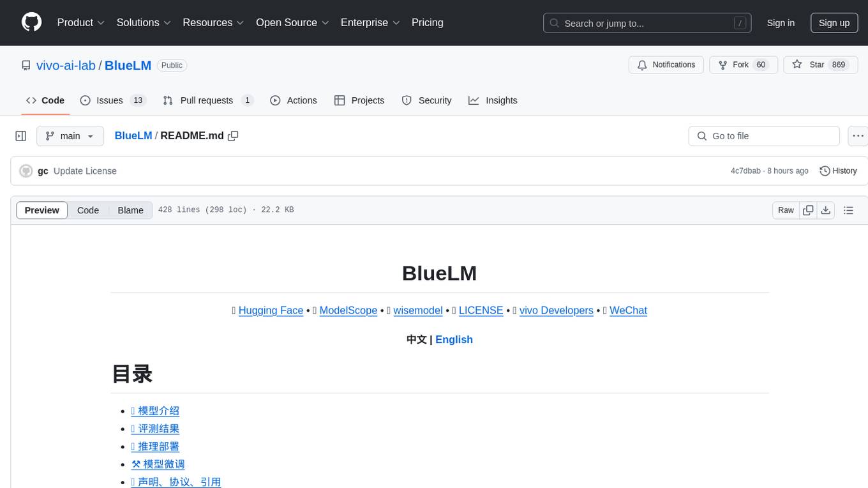Download the raw file
Screen dimensions: 868x488
tap(826, 210)
